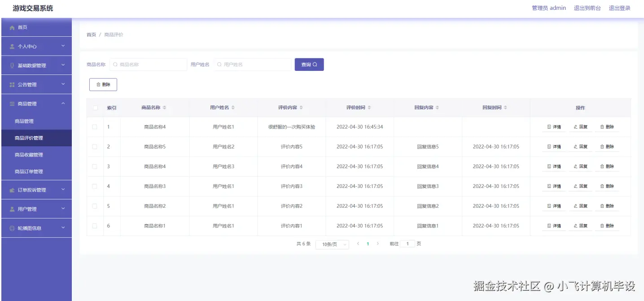Click the icon beside 基础数据管理
Viewport: 644px width, 301px height.
(x=12, y=65)
